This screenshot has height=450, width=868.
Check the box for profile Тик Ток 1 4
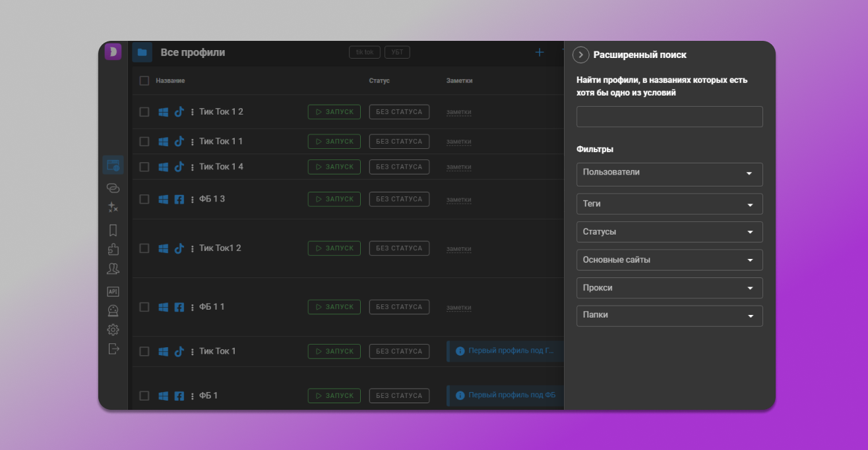tap(144, 167)
